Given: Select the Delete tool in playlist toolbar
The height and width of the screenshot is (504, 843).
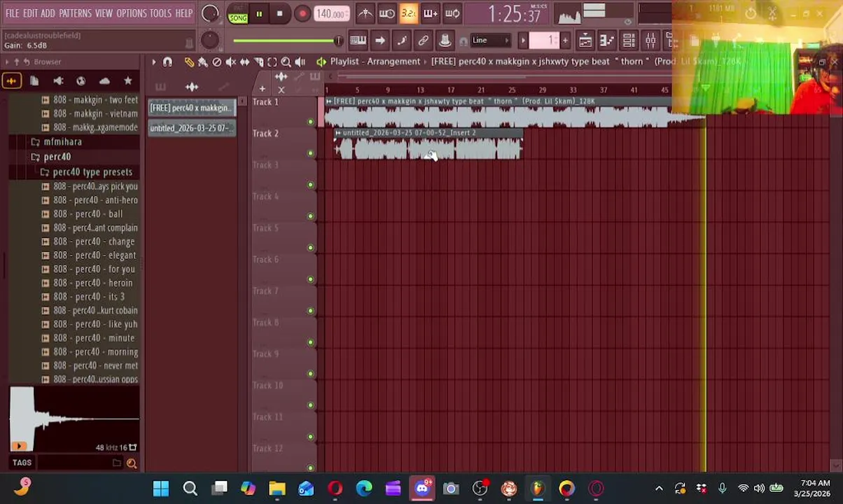Looking at the screenshot, I should coord(217,62).
